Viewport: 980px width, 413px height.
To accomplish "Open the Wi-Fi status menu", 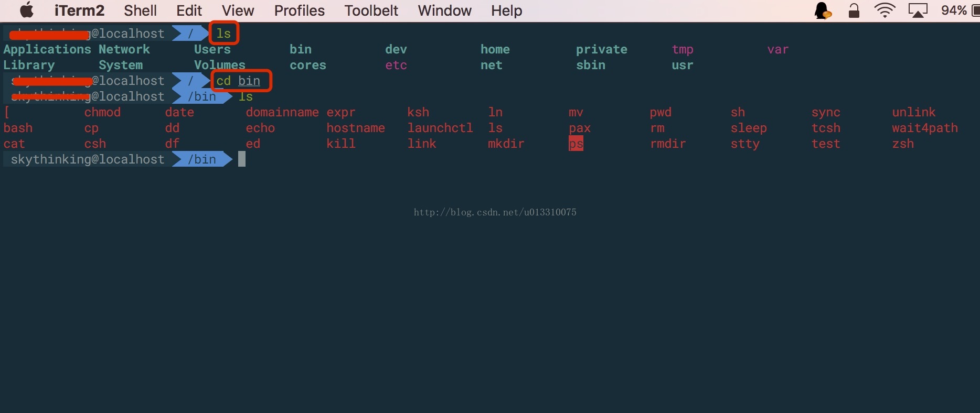I will point(885,10).
